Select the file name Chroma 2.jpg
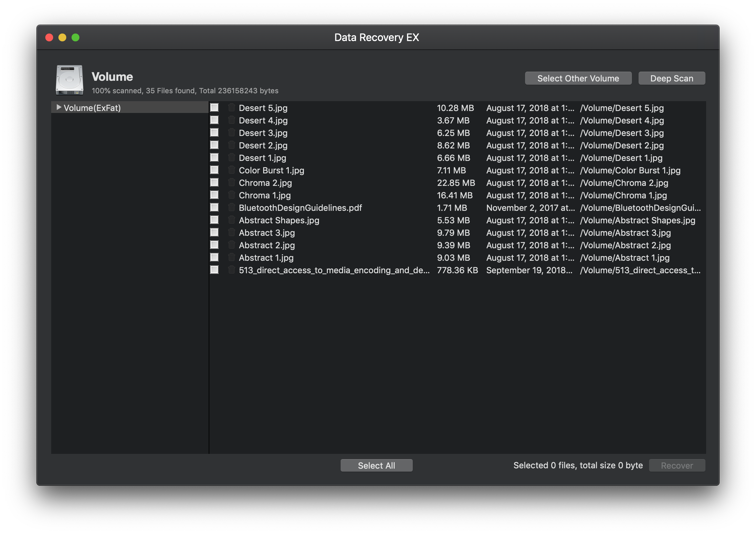The image size is (756, 534). 265,183
